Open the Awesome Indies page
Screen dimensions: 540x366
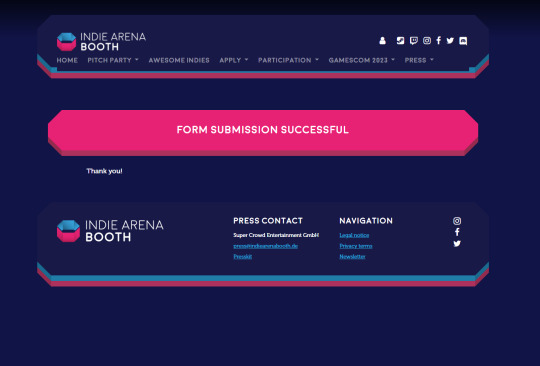[x=179, y=60]
